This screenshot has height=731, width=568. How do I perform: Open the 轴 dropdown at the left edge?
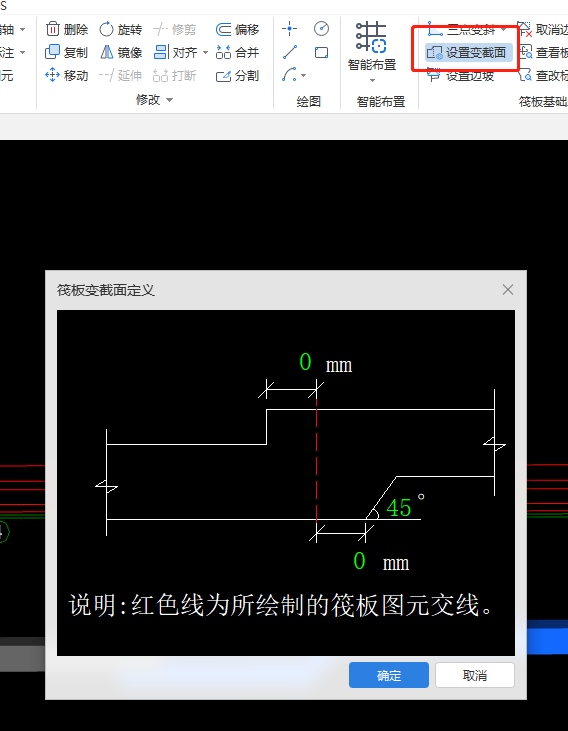coord(22,30)
